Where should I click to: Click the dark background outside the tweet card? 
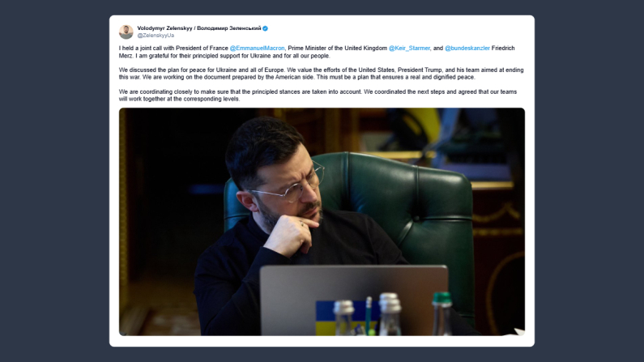(53, 181)
